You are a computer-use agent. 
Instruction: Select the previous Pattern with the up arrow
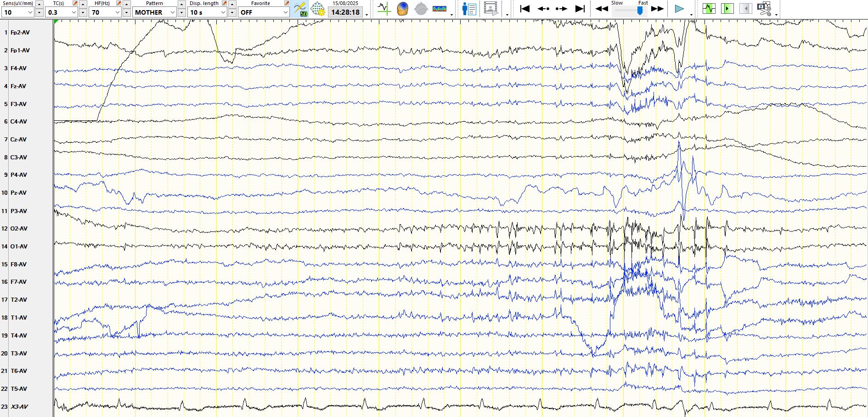tap(182, 4)
